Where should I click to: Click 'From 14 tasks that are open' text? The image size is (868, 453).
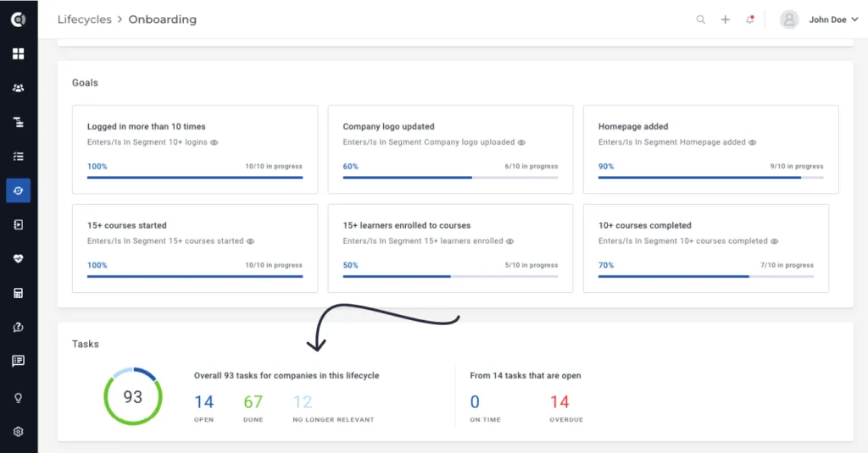click(526, 376)
